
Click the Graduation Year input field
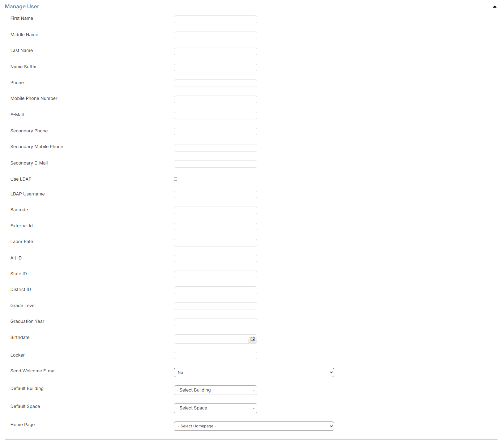click(215, 322)
